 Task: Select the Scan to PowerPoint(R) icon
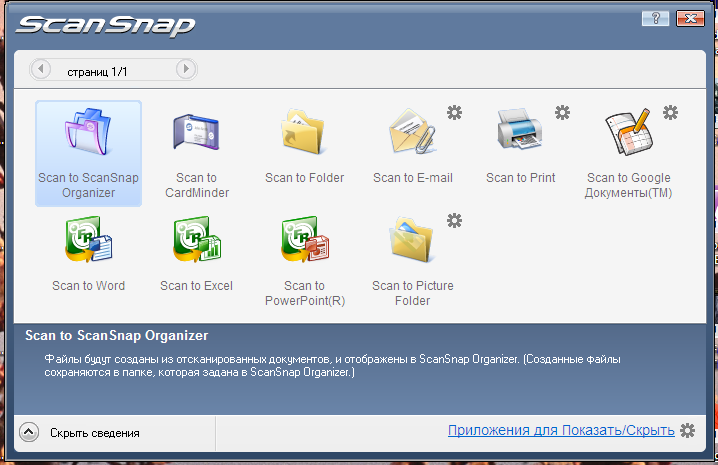305,239
